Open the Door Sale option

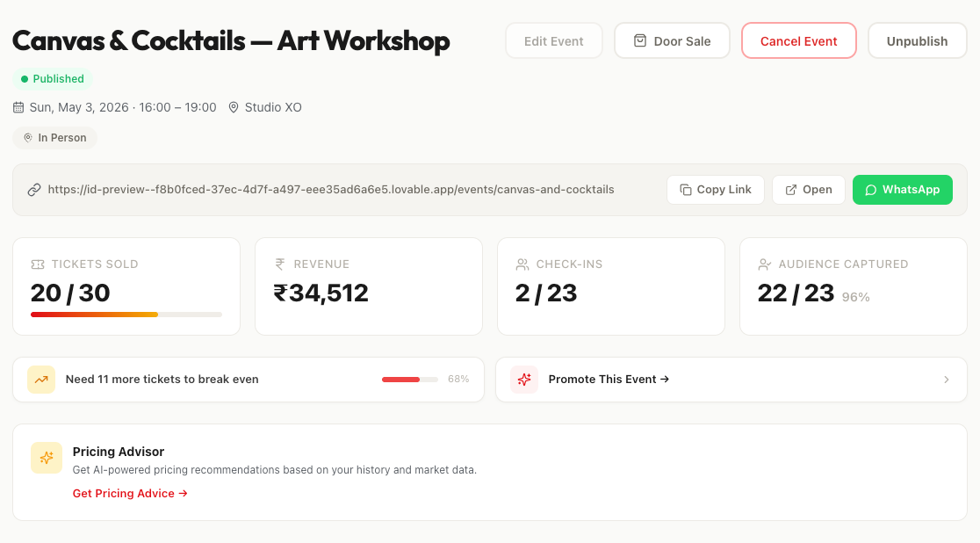coord(672,40)
